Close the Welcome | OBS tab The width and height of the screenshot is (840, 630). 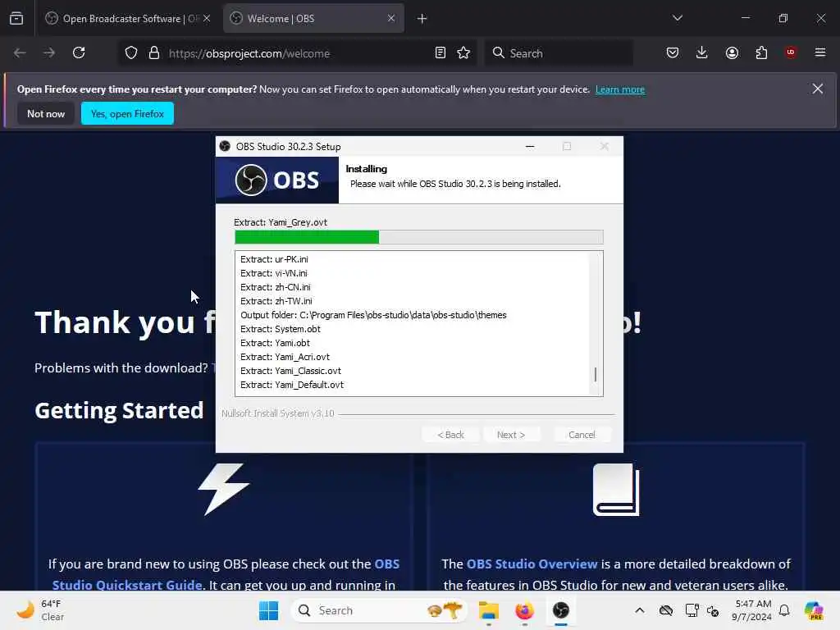391,19
